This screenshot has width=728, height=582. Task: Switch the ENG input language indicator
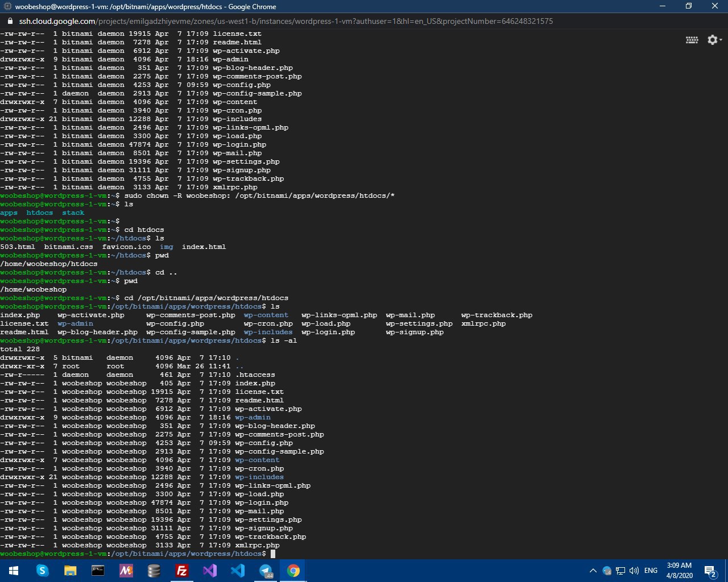point(651,571)
